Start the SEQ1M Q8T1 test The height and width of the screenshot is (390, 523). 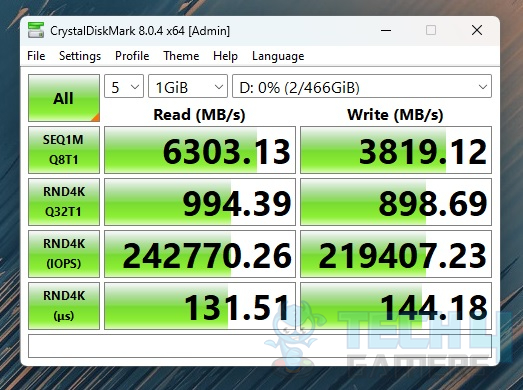64,150
